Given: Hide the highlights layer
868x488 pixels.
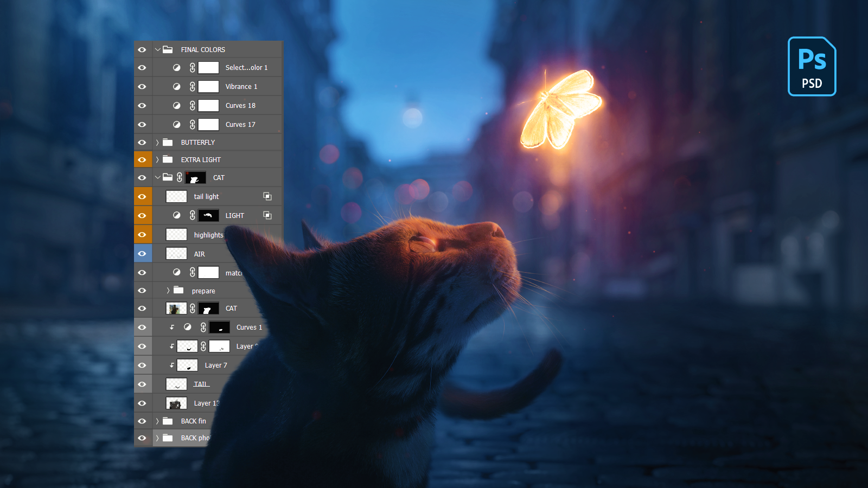Looking at the screenshot, I should tap(142, 235).
